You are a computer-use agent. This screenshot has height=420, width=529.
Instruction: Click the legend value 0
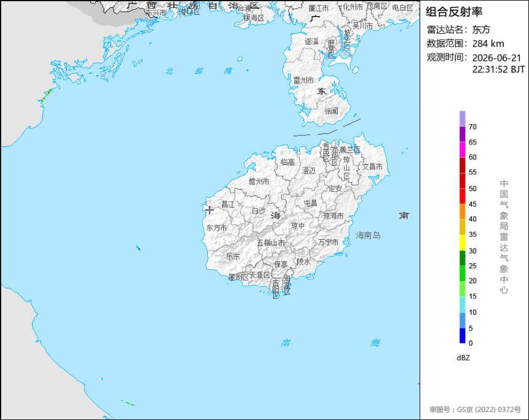471,343
